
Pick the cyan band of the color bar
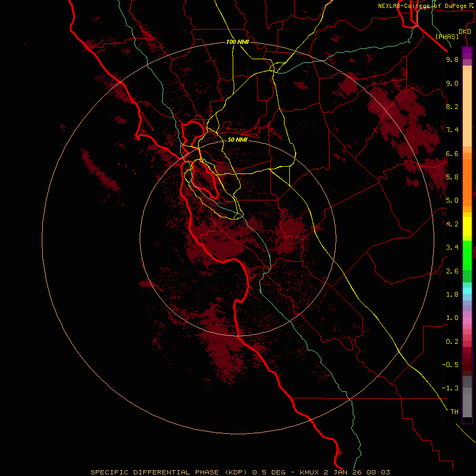pos(467,290)
